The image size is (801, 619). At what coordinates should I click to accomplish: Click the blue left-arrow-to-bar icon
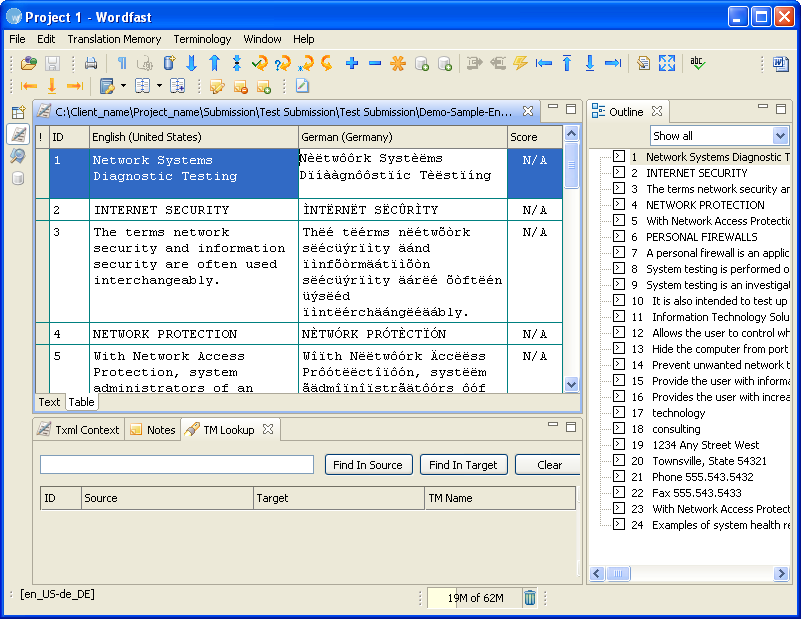544,63
